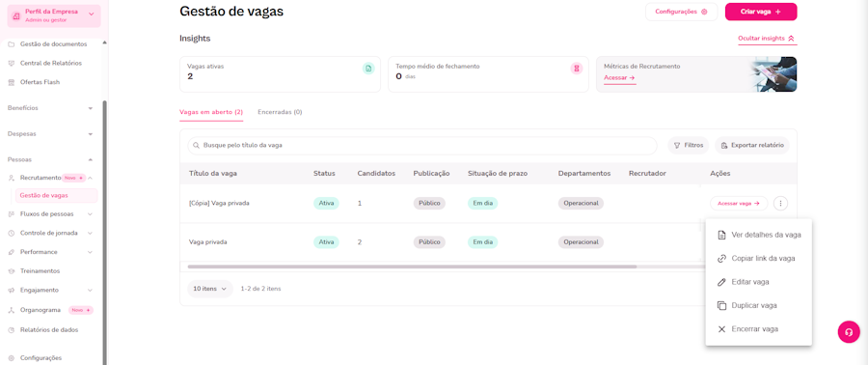Expand the Engajamento chevron

pos(91,291)
